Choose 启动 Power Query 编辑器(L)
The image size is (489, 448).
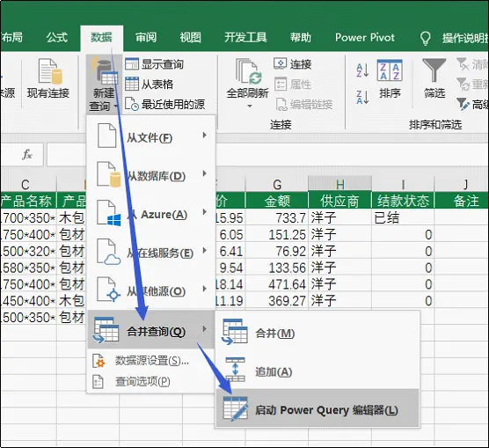pyautogui.click(x=317, y=409)
